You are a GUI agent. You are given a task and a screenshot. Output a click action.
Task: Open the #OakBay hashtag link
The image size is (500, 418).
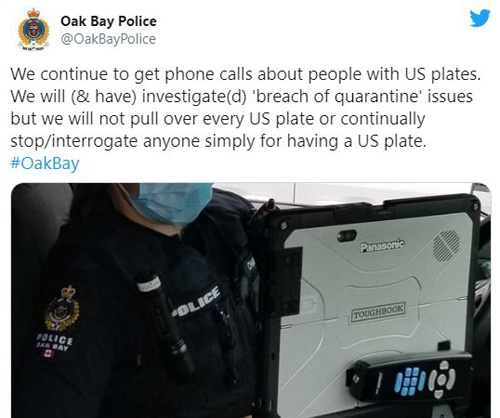coord(45,163)
